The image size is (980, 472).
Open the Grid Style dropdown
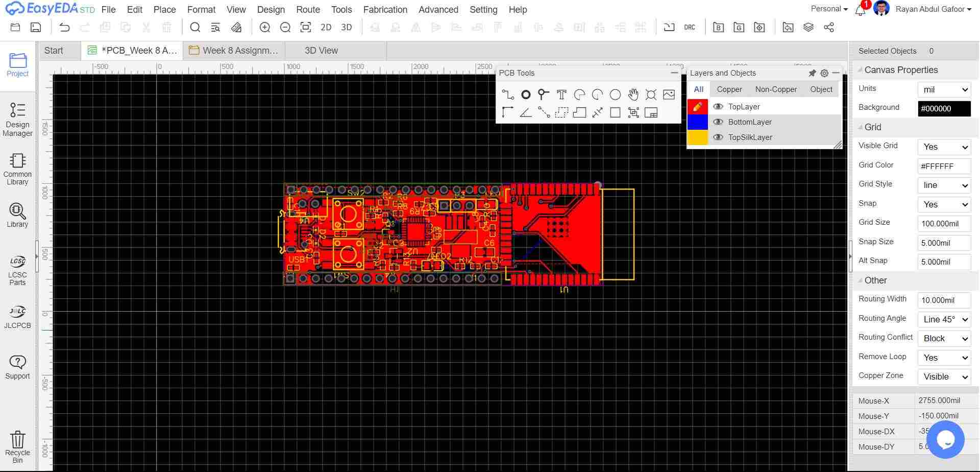coord(944,185)
